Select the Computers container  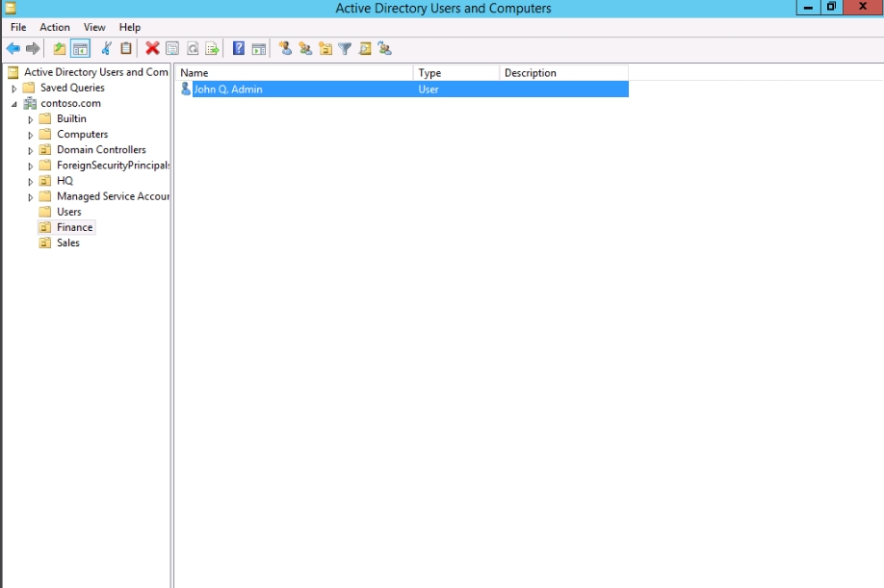tap(82, 134)
